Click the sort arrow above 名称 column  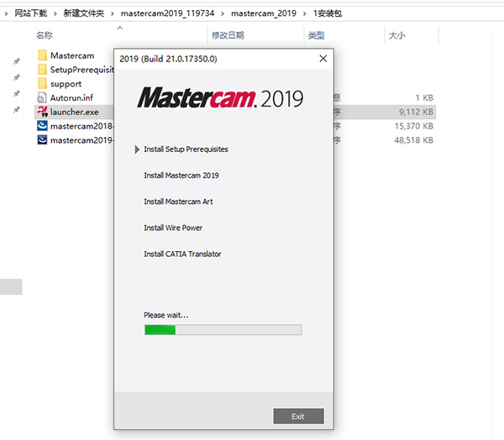[x=120, y=28]
